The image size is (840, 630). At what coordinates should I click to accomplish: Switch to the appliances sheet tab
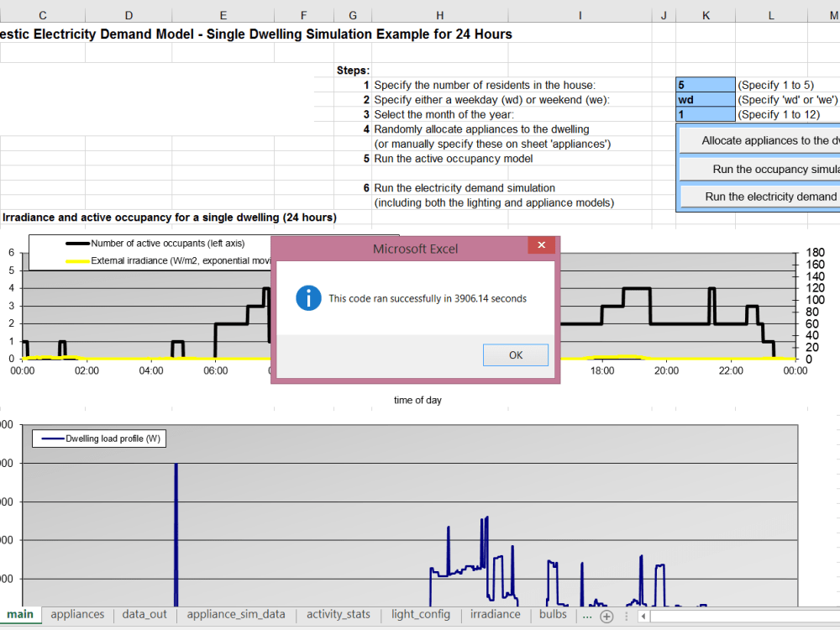click(80, 615)
